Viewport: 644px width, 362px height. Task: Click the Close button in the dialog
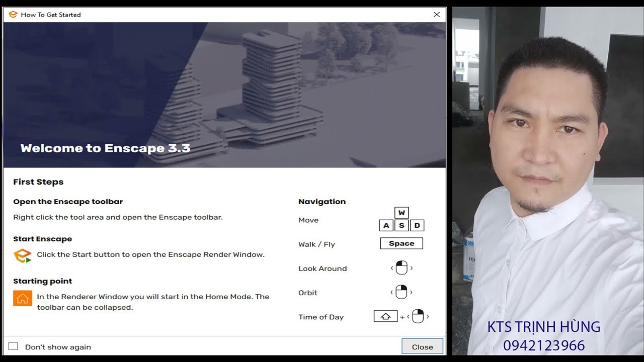(x=422, y=347)
